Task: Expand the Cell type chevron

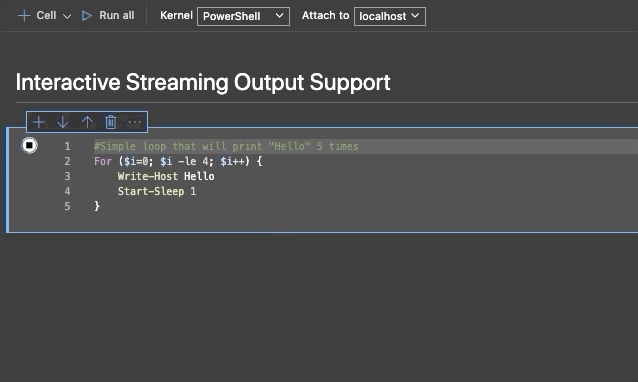Action: [67, 16]
